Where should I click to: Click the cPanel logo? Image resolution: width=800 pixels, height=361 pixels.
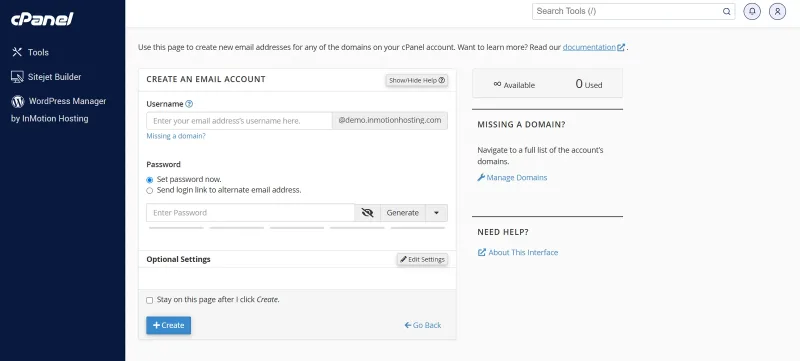[42, 19]
